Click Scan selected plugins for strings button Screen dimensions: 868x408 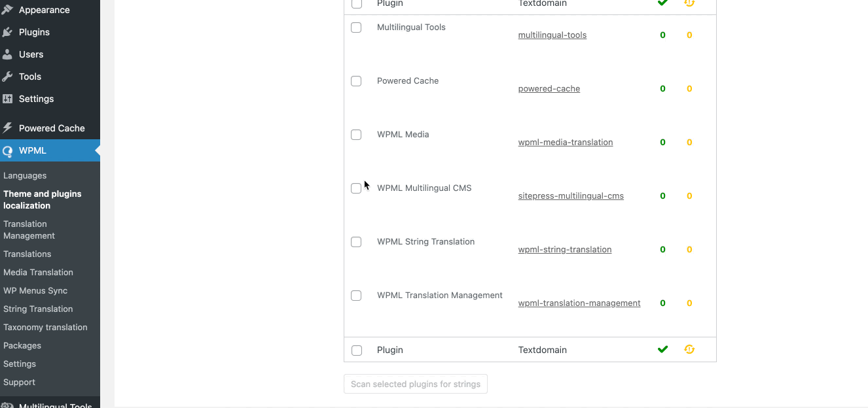[416, 384]
